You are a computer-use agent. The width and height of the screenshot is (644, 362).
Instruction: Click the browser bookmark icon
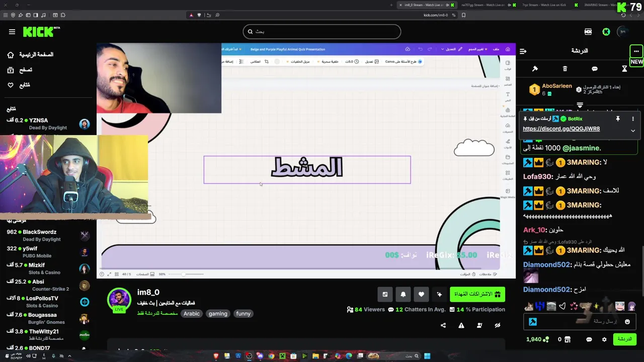point(463,15)
